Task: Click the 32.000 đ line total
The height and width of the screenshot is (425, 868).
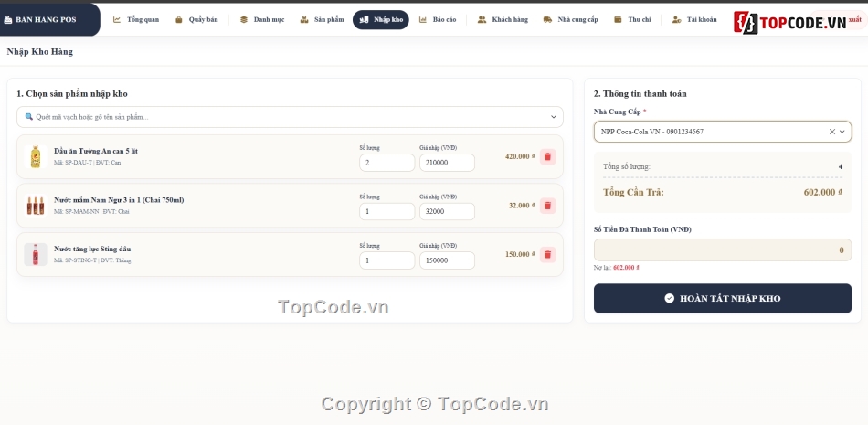Action: click(x=522, y=206)
